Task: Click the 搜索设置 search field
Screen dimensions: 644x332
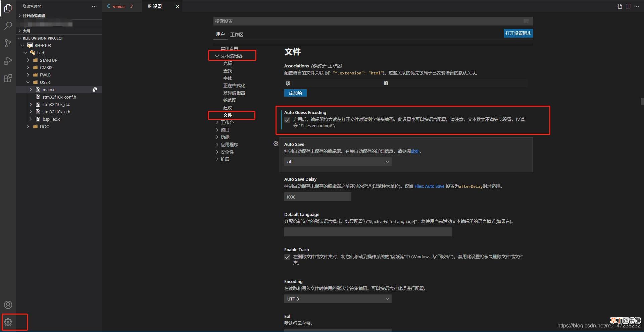Action: click(x=373, y=21)
